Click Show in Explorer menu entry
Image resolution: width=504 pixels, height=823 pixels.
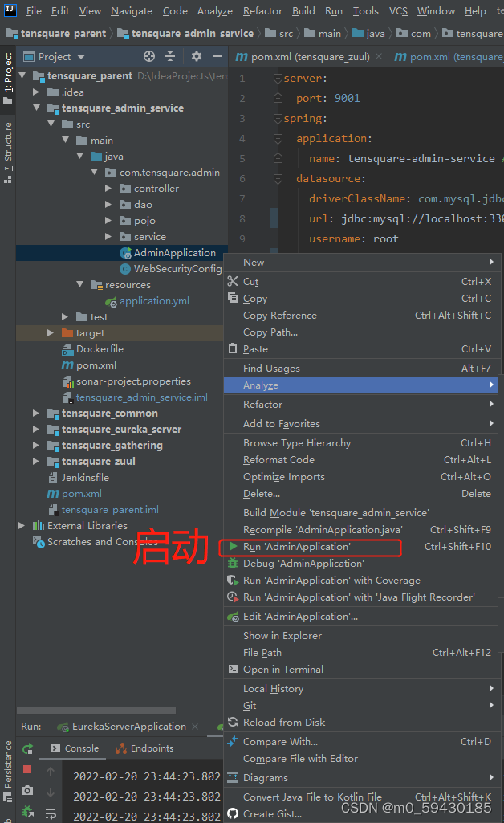[x=361, y=636]
